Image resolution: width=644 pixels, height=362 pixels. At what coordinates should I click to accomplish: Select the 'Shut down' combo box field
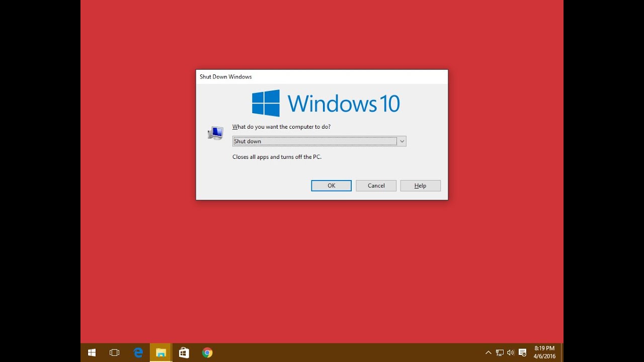point(319,141)
